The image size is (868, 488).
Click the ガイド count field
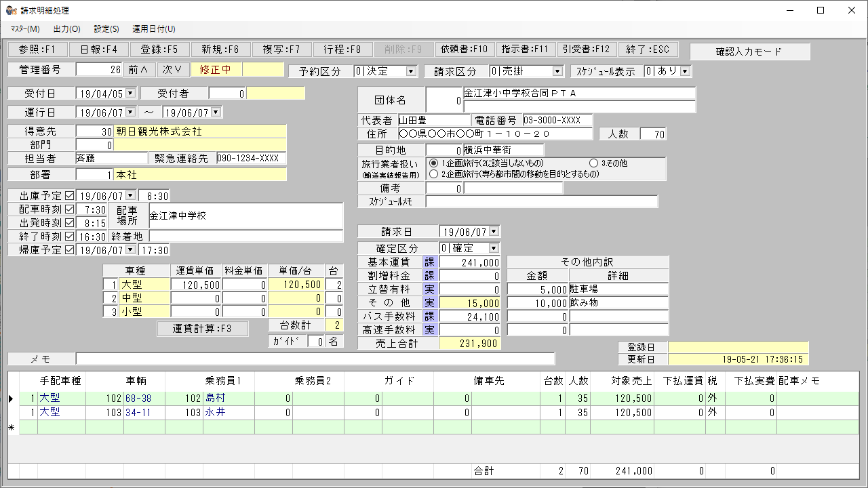point(316,342)
